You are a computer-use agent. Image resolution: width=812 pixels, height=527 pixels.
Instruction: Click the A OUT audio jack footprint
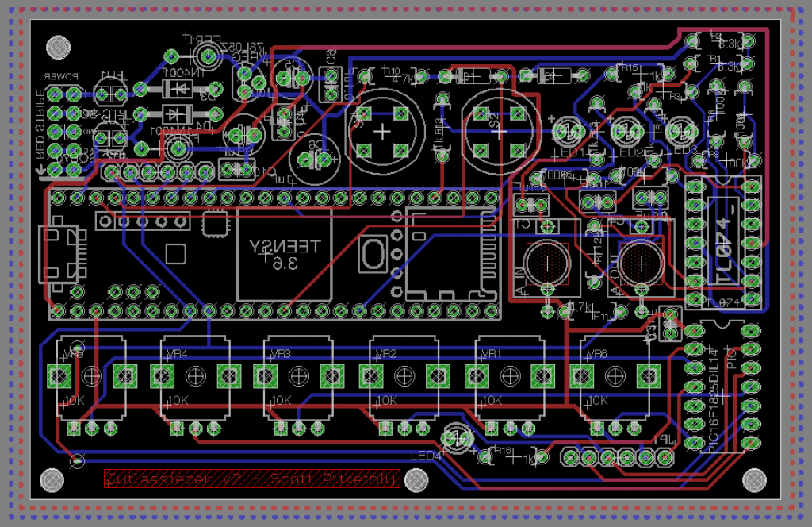[641, 262]
